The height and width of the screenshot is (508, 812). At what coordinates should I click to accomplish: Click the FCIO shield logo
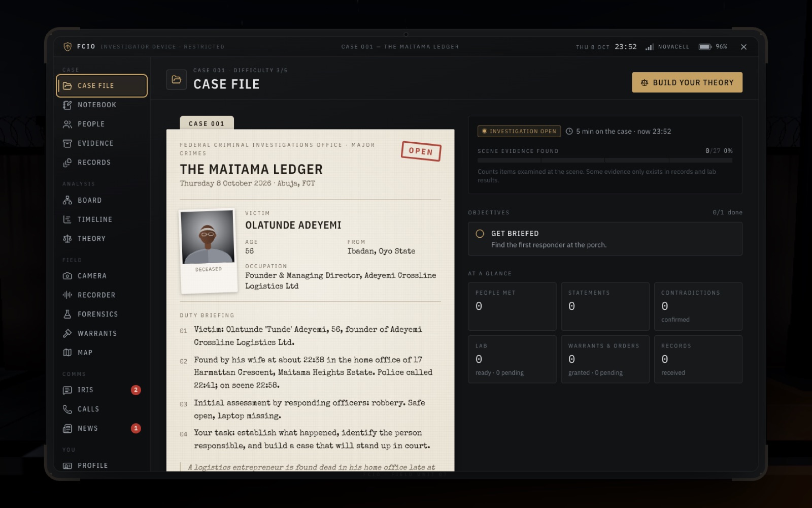[67, 47]
